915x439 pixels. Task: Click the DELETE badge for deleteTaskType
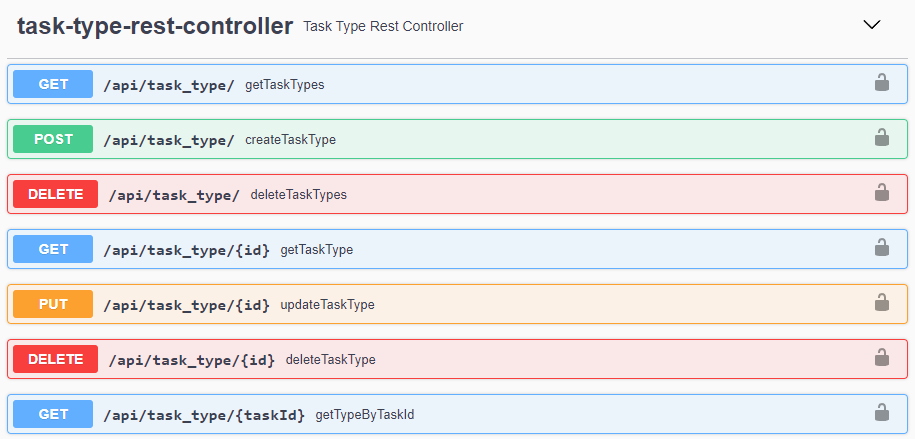click(x=55, y=359)
